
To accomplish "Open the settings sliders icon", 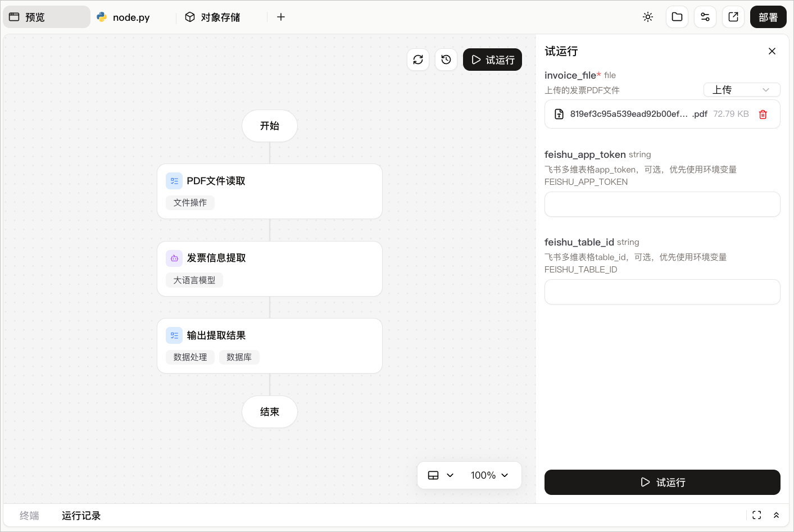I will (x=705, y=17).
